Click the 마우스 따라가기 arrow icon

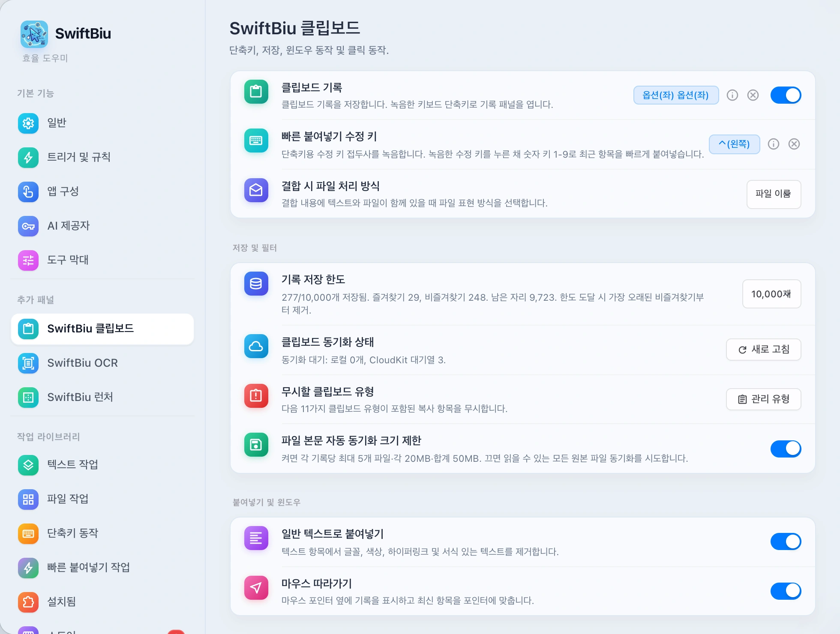[x=256, y=588]
